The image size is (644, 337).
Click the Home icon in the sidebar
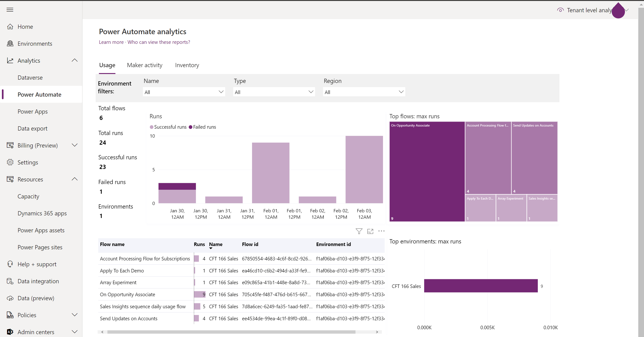[10, 26]
